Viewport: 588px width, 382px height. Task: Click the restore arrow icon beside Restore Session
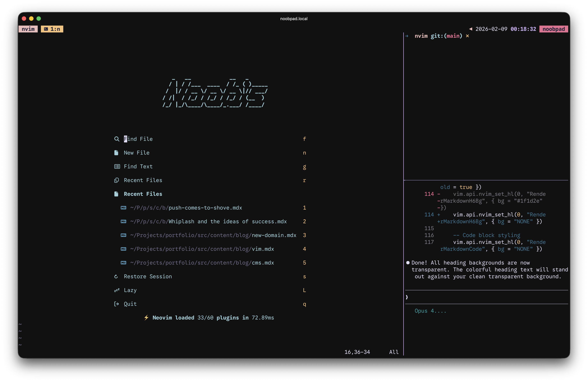click(x=116, y=277)
